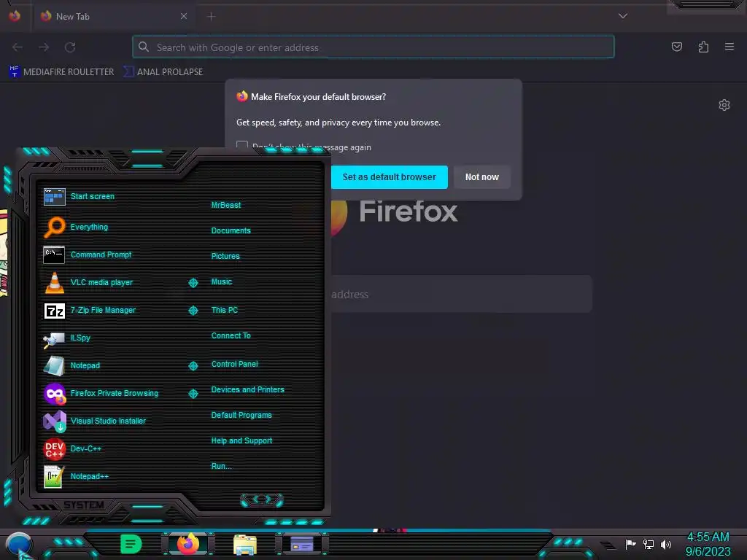Open Start screen from start menu
The image size is (747, 560).
coord(79,196)
